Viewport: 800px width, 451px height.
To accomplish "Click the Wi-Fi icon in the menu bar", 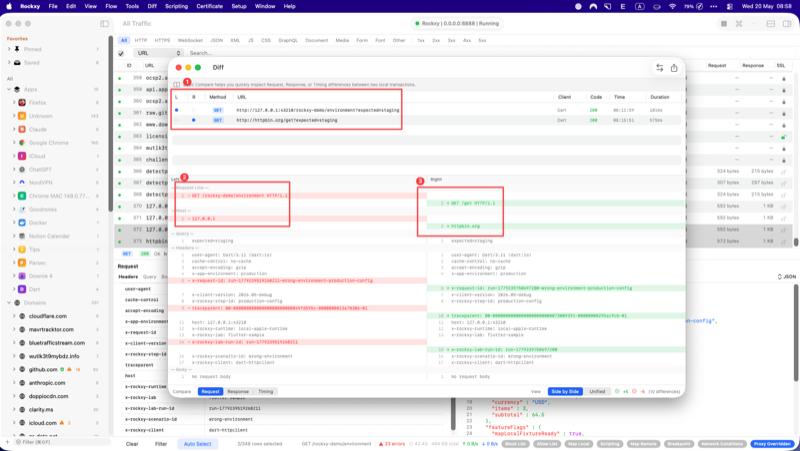I will [672, 7].
